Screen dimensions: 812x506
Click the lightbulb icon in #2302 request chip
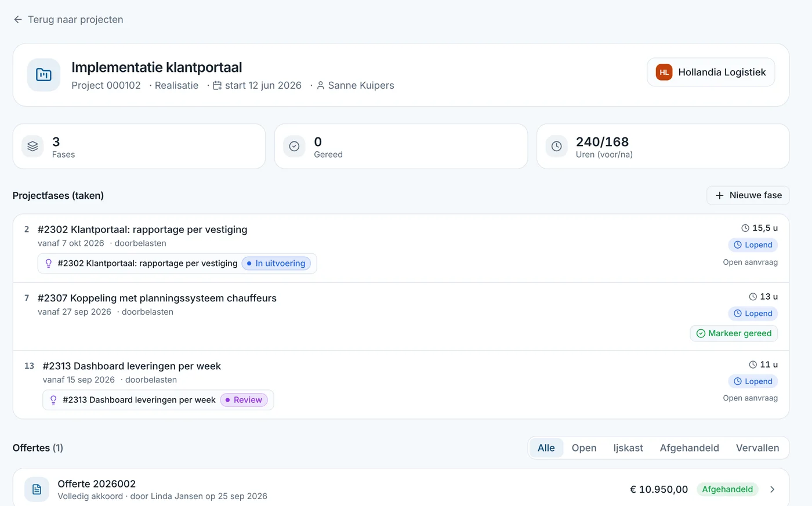[x=49, y=263]
